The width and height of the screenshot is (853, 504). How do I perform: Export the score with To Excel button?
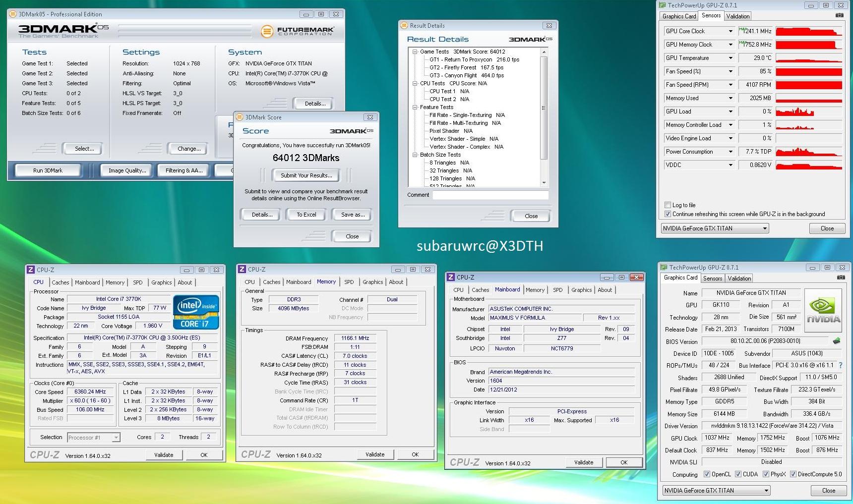pyautogui.click(x=306, y=215)
